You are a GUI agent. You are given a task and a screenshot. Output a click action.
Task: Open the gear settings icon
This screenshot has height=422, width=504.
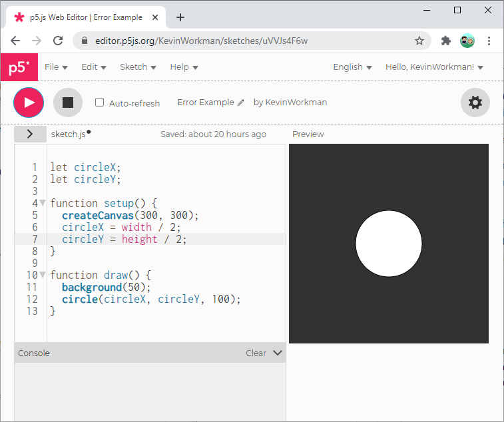(475, 103)
